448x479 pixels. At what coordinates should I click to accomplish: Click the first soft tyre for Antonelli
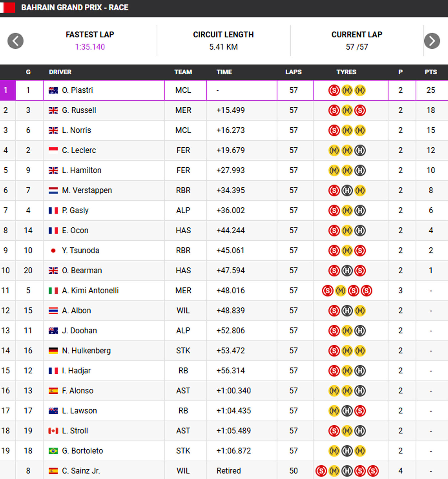coord(328,291)
